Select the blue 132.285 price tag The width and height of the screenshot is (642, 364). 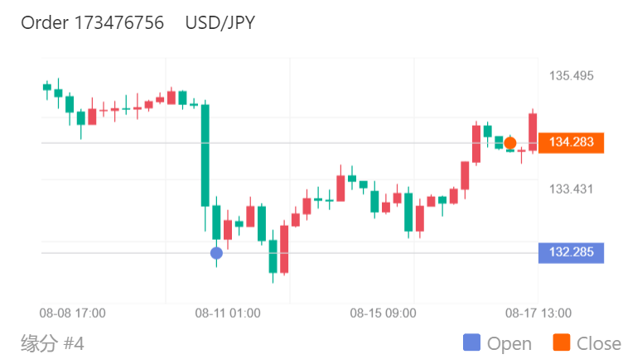pyautogui.click(x=571, y=252)
